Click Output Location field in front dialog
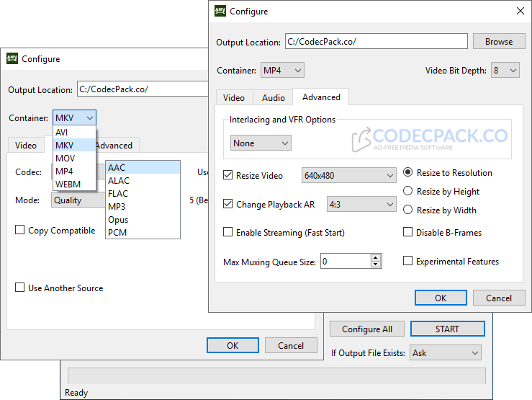 tap(377, 41)
